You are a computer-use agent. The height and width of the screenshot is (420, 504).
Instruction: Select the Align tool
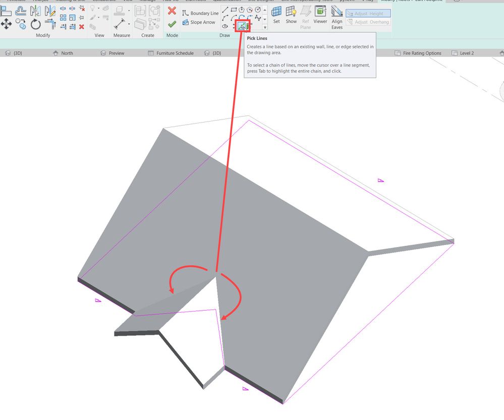point(6,11)
